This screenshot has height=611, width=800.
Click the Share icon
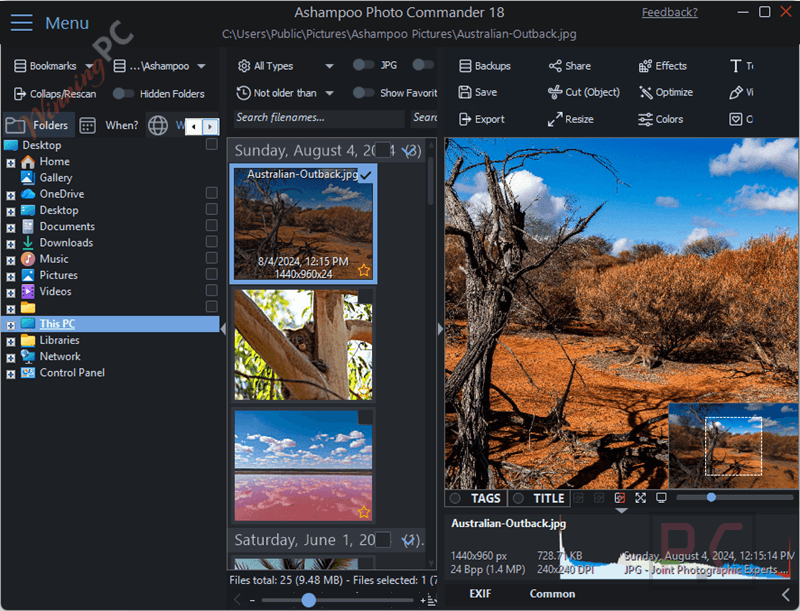point(555,66)
